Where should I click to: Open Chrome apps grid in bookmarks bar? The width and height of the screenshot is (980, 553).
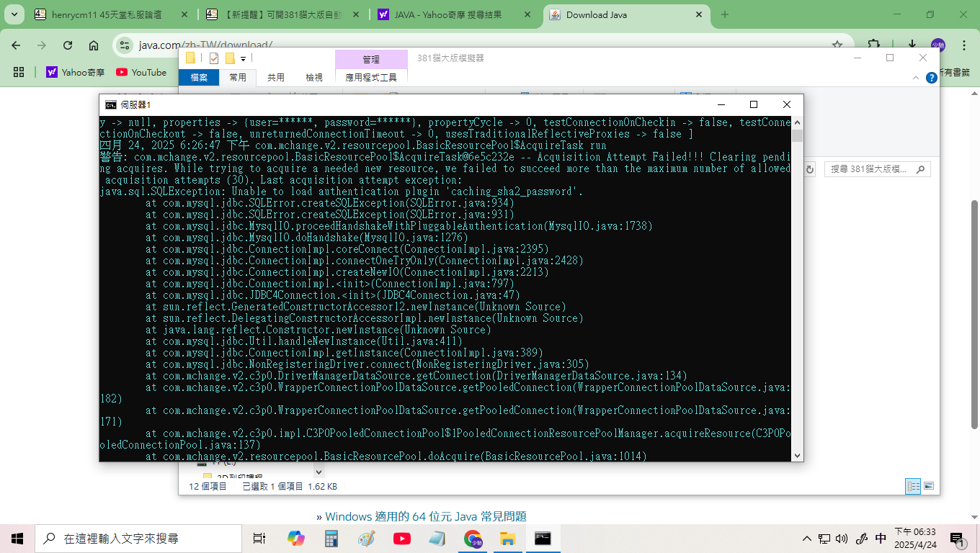[x=19, y=72]
